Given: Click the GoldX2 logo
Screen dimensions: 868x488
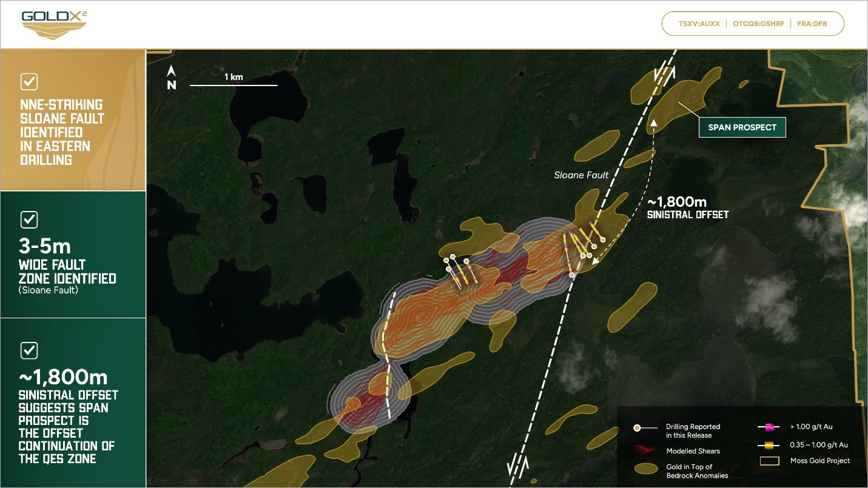Looking at the screenshot, I should click(54, 25).
